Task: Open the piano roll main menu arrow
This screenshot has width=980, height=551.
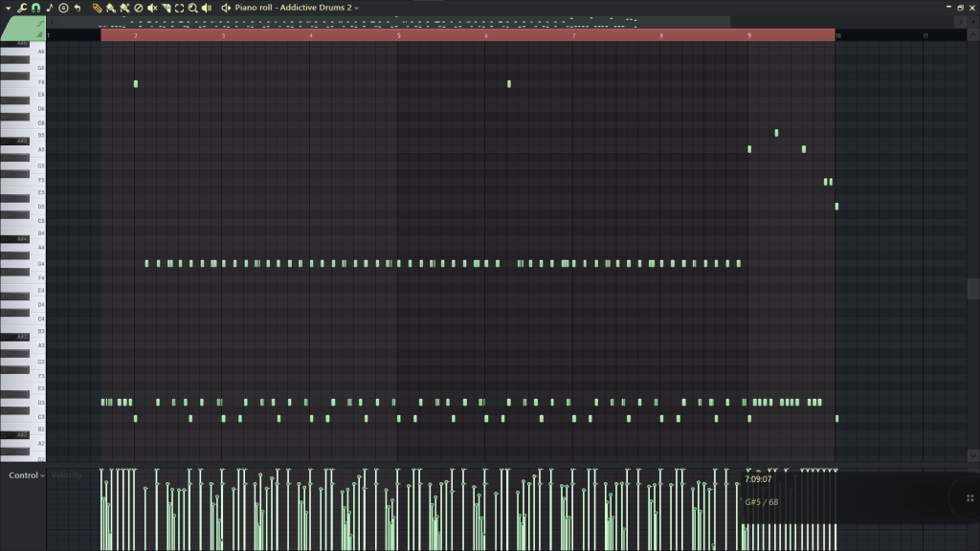Action: 9,8
